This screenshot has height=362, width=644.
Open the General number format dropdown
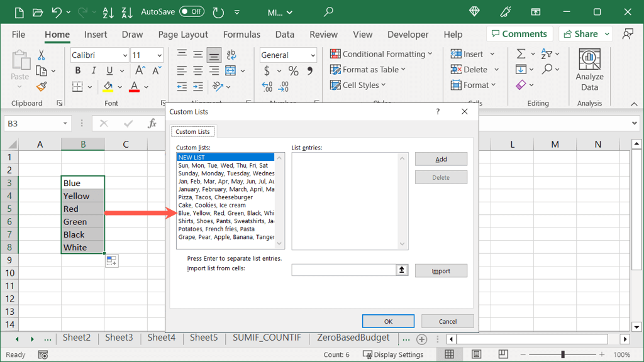click(x=313, y=55)
